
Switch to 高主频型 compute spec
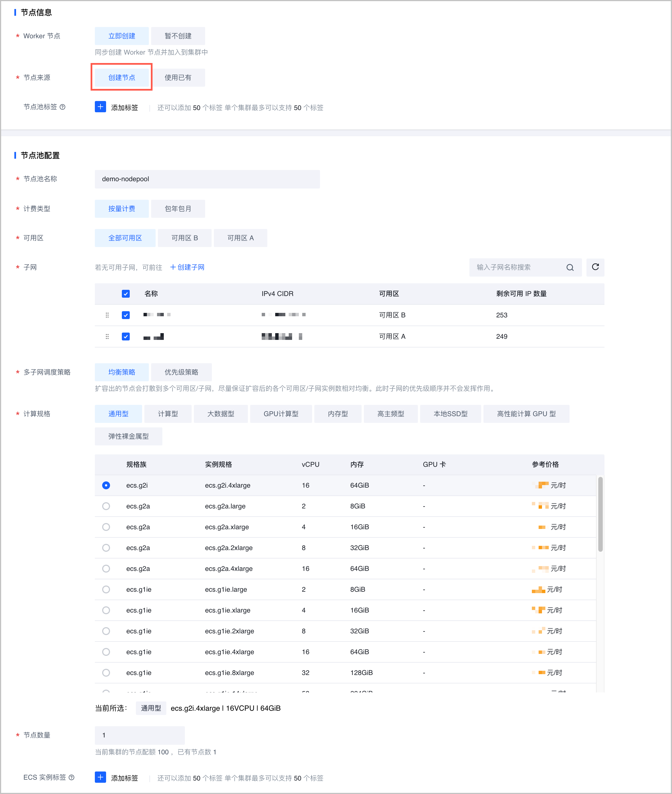coord(391,414)
